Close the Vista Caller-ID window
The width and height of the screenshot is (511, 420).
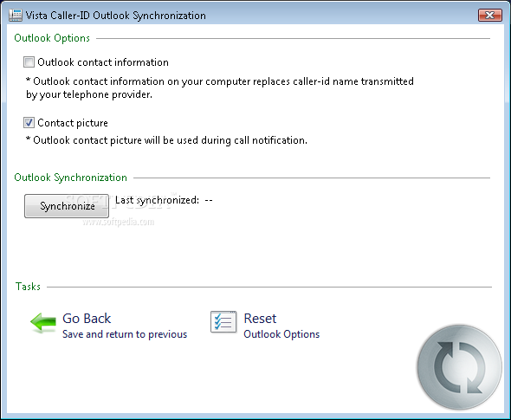coord(490,15)
